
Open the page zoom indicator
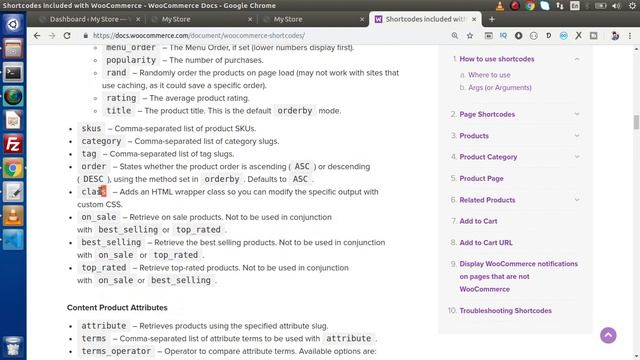[455, 36]
